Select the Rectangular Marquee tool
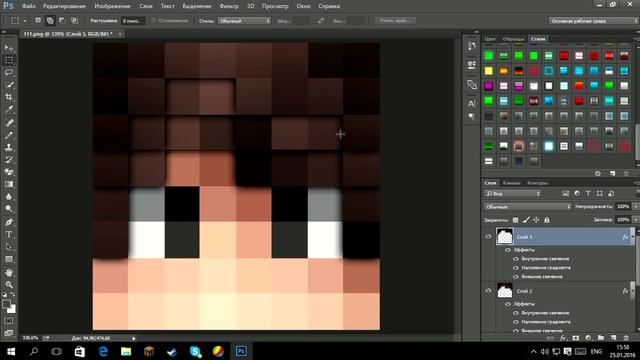This screenshot has height=360, width=640. 9,61
